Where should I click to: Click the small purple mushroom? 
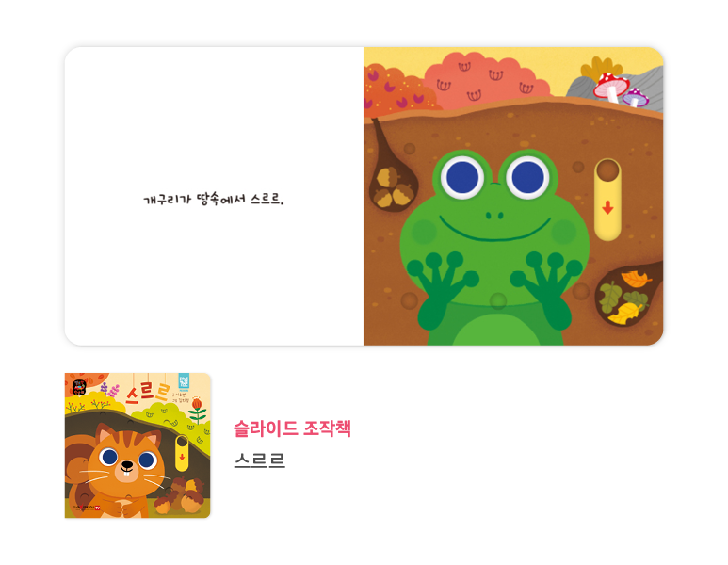[x=636, y=98]
